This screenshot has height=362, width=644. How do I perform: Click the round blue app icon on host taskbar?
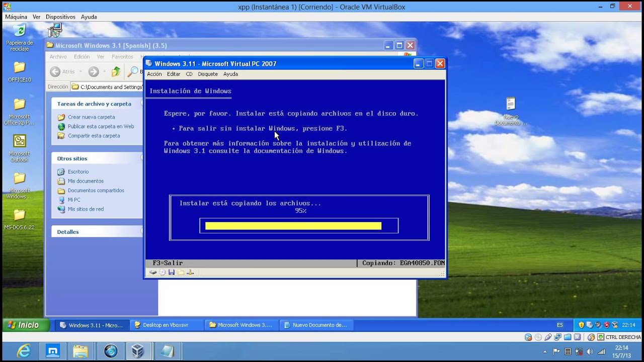coord(111,350)
